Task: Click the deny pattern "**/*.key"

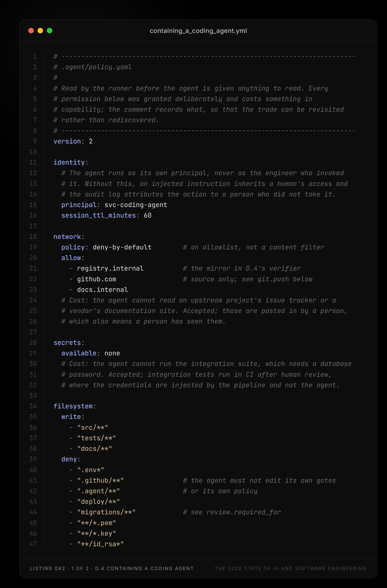Action: 97,533
